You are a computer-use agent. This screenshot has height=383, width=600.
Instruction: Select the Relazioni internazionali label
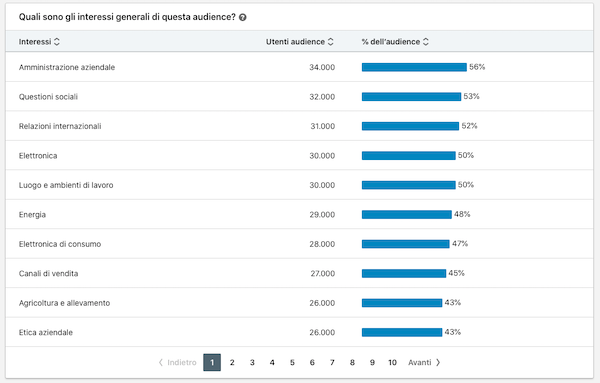coord(60,126)
